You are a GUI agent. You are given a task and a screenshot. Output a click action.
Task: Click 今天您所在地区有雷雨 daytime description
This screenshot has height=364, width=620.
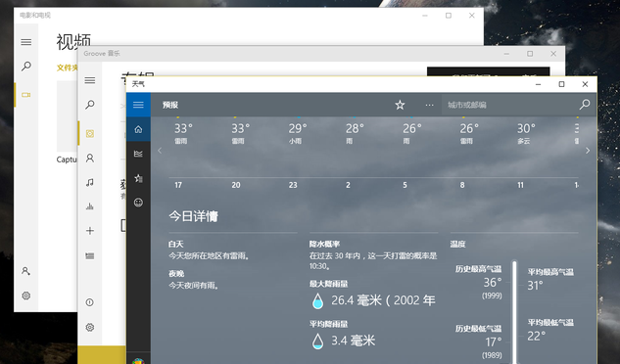coord(210,256)
